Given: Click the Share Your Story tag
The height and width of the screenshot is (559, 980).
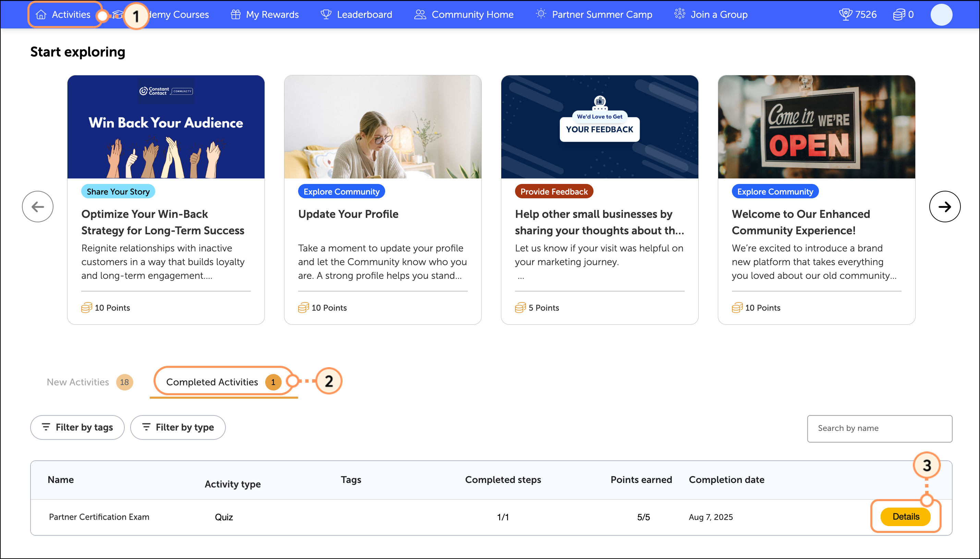Looking at the screenshot, I should tap(118, 191).
